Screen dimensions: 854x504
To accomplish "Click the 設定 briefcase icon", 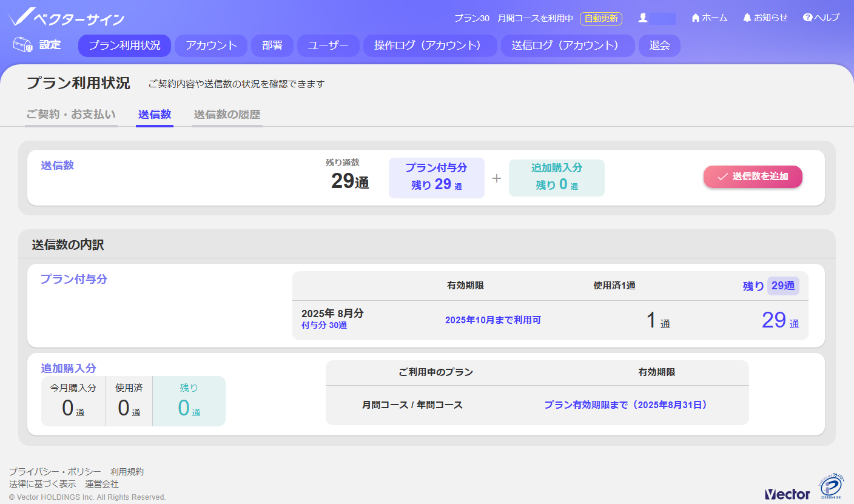I will 22,45.
